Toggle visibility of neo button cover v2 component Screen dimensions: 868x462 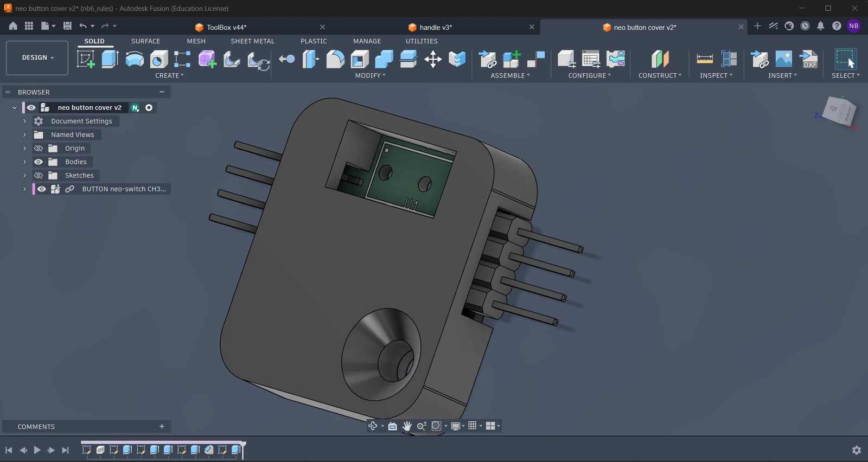click(31, 108)
